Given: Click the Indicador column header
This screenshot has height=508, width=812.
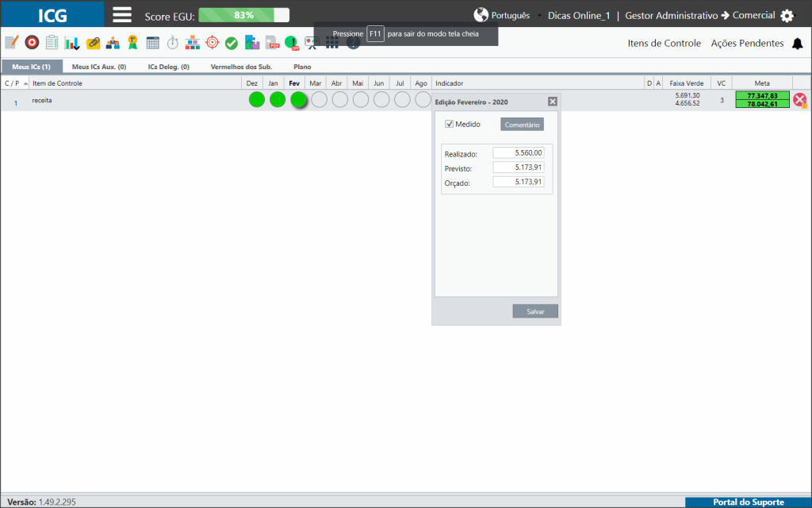Looking at the screenshot, I should pyautogui.click(x=538, y=83).
